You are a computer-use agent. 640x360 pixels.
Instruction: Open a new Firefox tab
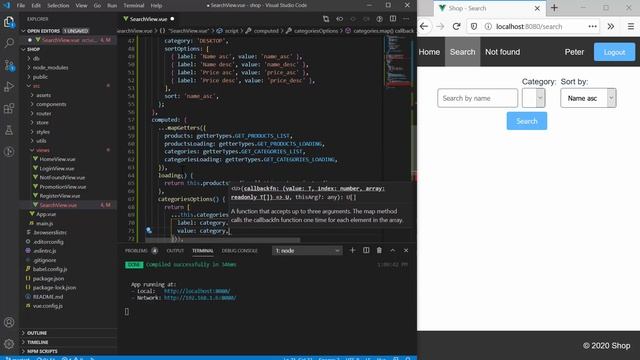point(554,8)
